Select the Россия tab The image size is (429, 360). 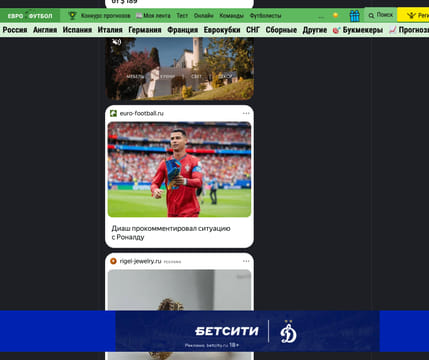[15, 30]
